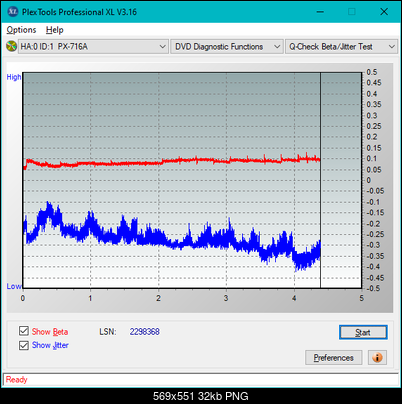
Task: Open the Preferences button
Action: (333, 358)
